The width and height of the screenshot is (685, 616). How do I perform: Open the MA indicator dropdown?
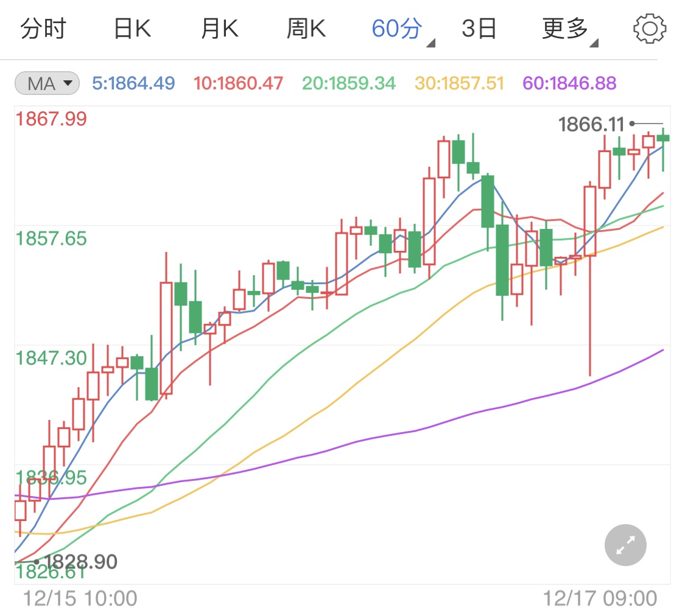click(46, 83)
